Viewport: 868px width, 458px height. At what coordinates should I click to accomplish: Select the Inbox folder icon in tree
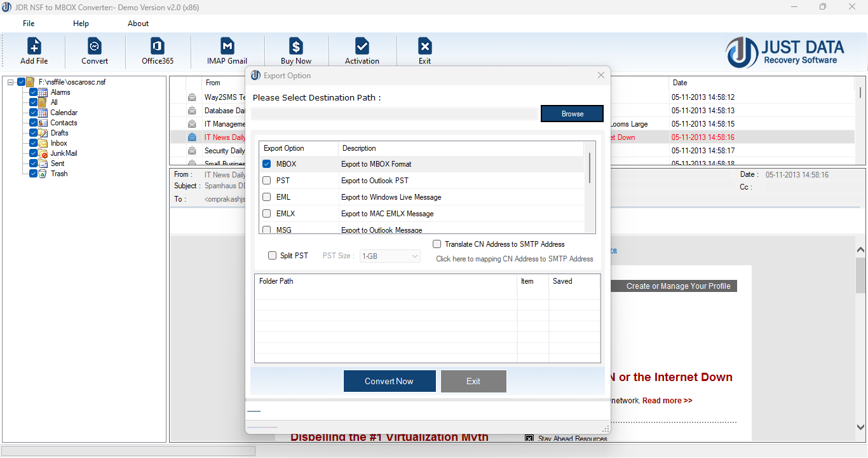[x=43, y=143]
